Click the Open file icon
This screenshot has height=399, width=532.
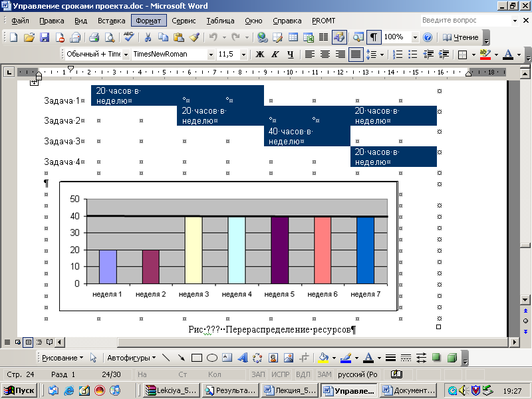tap(29, 37)
